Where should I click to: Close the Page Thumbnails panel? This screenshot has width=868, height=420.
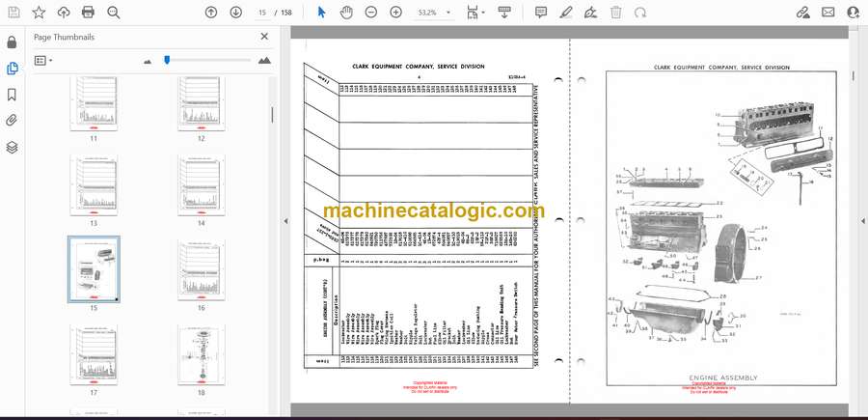coord(264,37)
